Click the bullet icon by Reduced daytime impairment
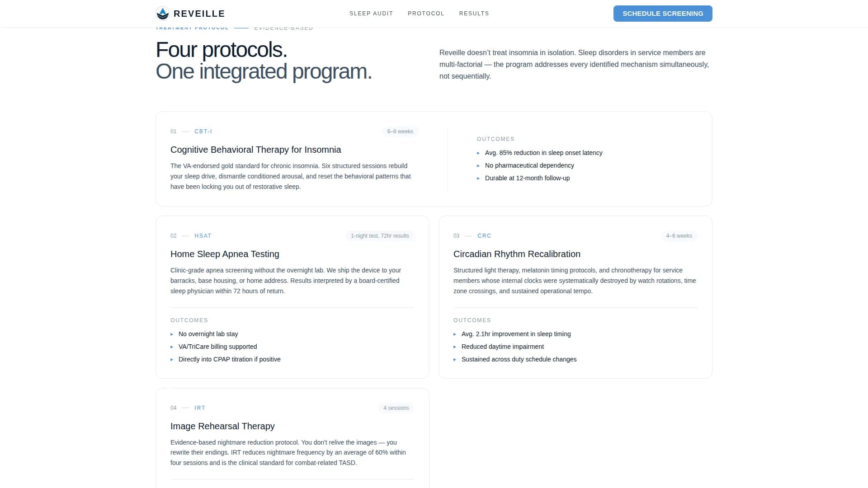Screen dimensions: 868x488 pyautogui.click(x=455, y=347)
